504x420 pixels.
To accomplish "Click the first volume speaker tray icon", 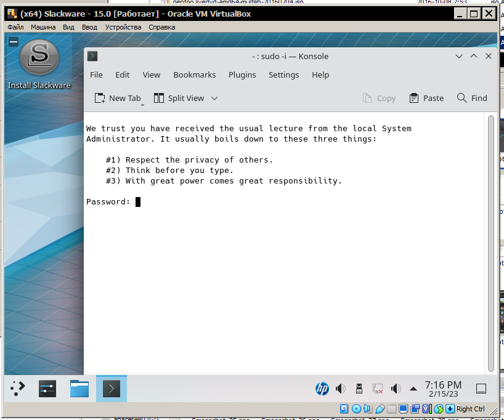I will (x=340, y=389).
